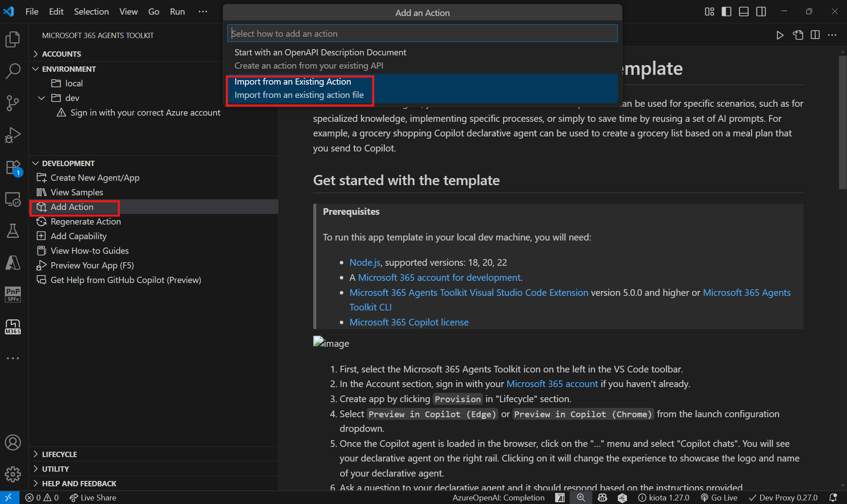The image size is (847, 504).
Task: Open the Explorer view icon
Action: point(13,39)
